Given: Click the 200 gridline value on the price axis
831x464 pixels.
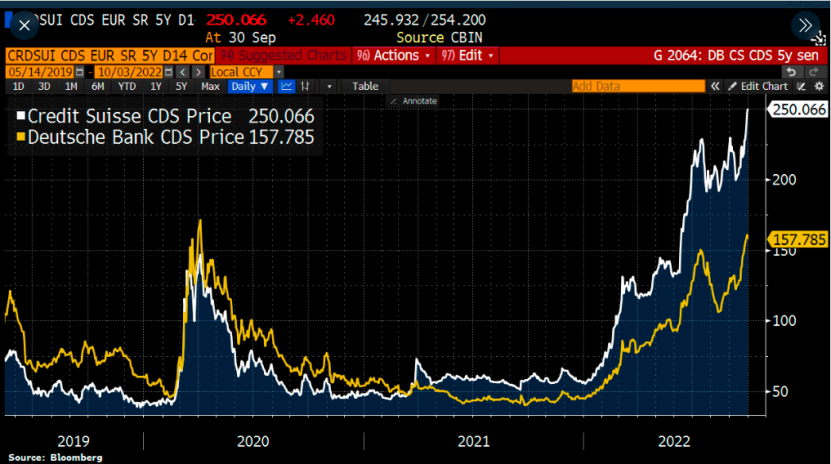Looking at the screenshot, I should 784,180.
